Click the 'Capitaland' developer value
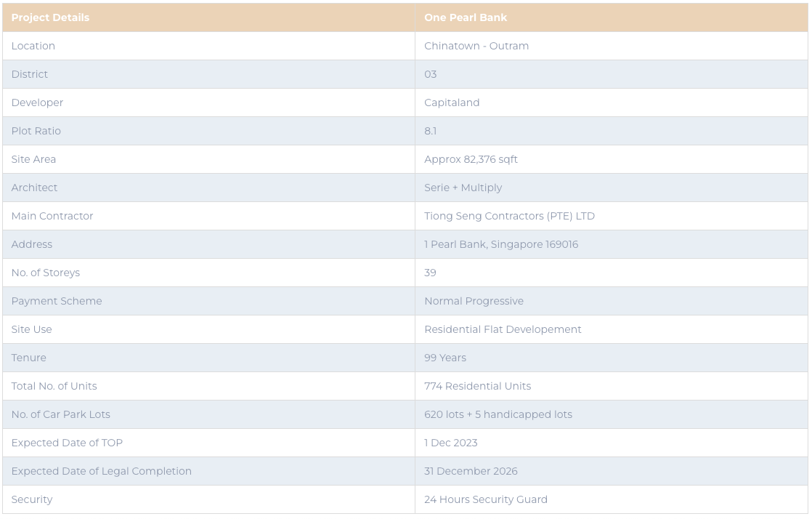 [452, 102]
